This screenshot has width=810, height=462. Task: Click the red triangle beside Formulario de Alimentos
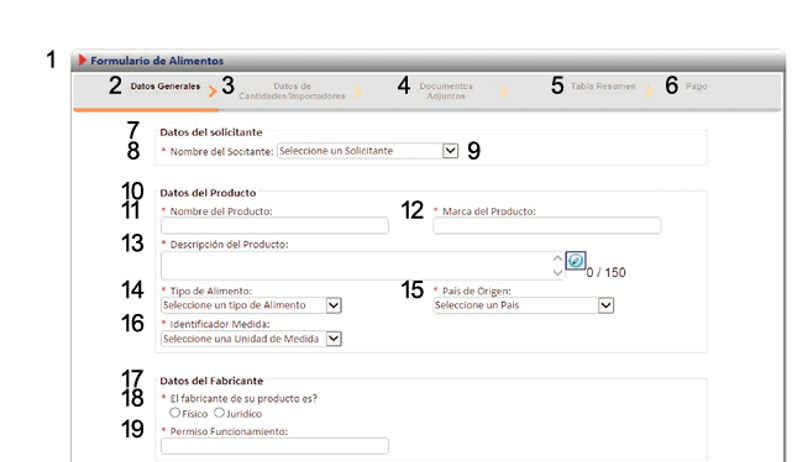pyautogui.click(x=83, y=60)
